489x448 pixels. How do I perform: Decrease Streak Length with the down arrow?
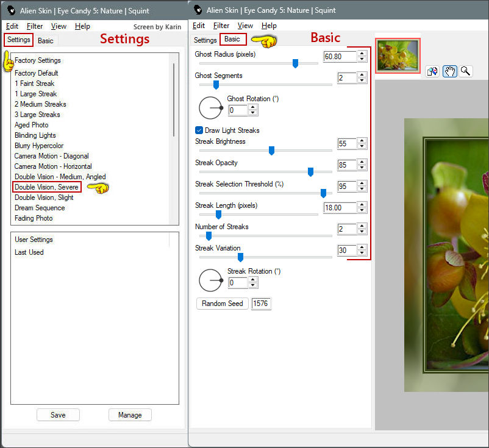[x=362, y=211]
